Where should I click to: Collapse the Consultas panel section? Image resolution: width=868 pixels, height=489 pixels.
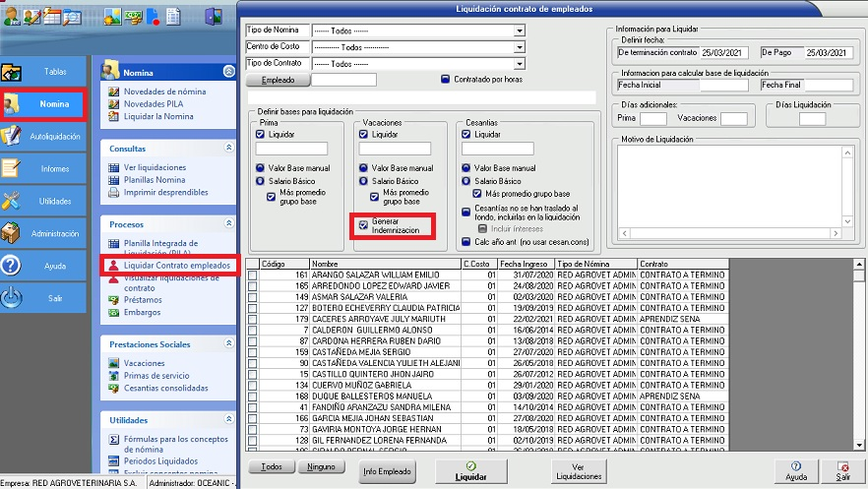[228, 148]
